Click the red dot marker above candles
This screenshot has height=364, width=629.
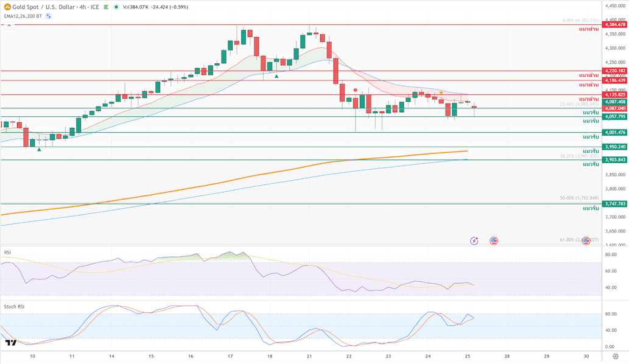[x=355, y=90]
